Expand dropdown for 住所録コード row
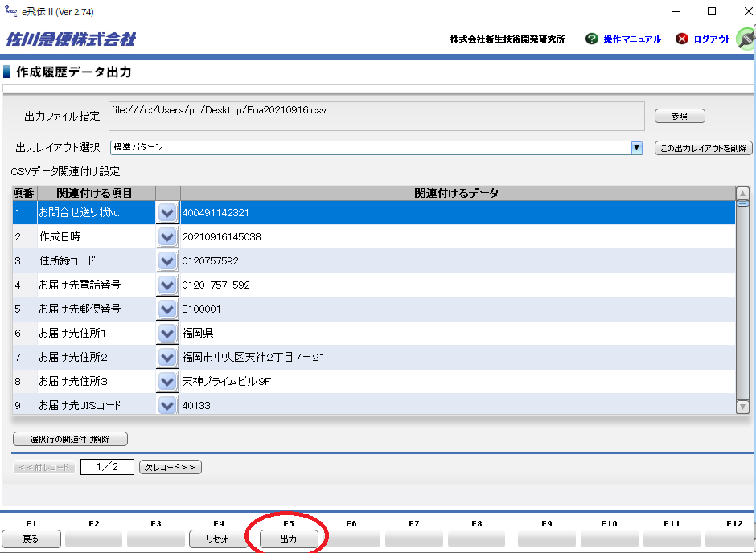Screen dimensions: 756x553 [x=167, y=261]
